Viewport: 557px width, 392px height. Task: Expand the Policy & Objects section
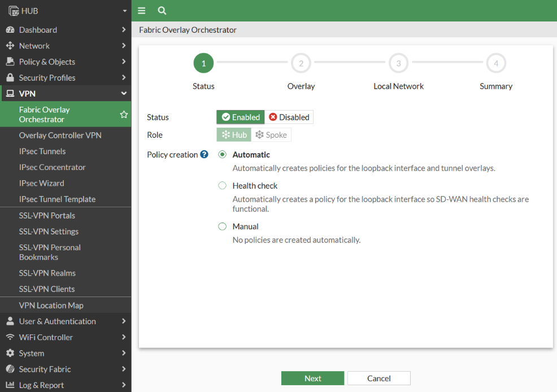47,62
